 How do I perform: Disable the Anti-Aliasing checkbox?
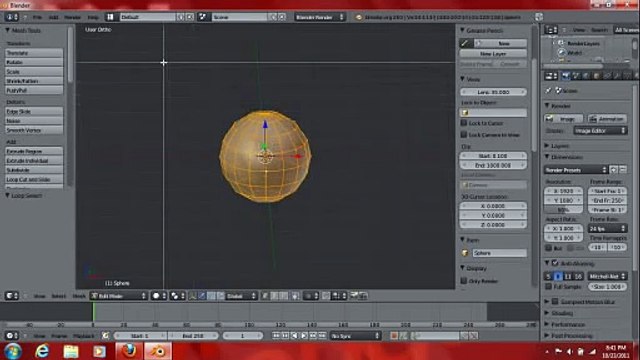(x=555, y=263)
